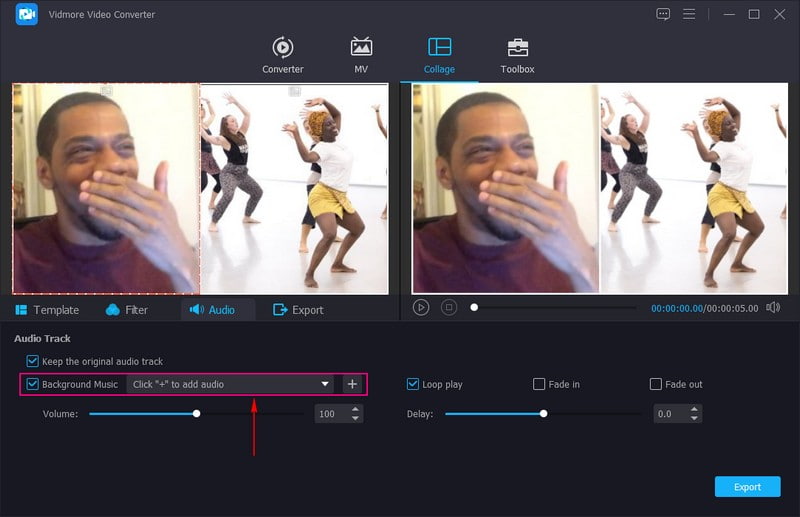Click the Volume slider handle

(197, 413)
